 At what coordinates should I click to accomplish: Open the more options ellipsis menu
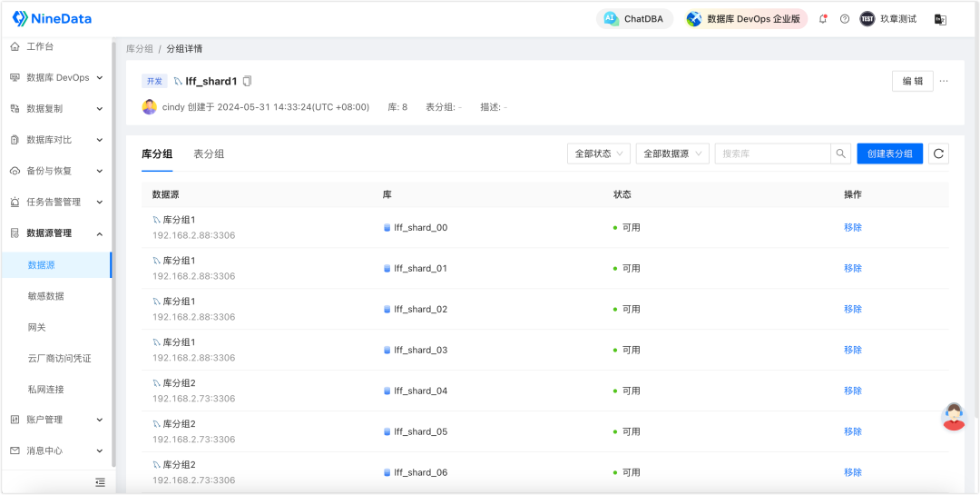click(x=944, y=82)
